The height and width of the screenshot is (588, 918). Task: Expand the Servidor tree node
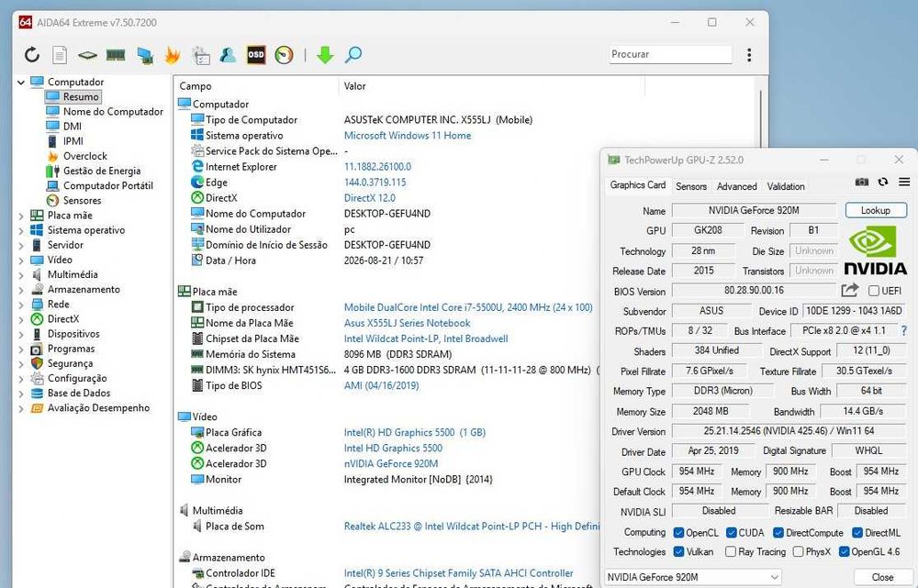(x=21, y=246)
